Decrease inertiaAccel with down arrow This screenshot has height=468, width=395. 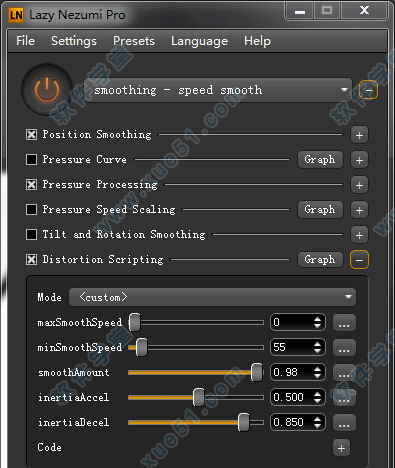coord(318,401)
